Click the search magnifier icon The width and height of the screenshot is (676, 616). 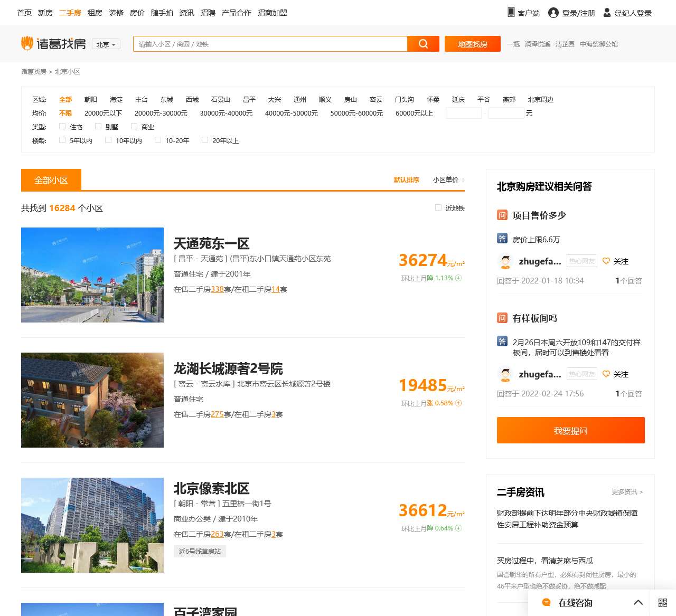[423, 44]
